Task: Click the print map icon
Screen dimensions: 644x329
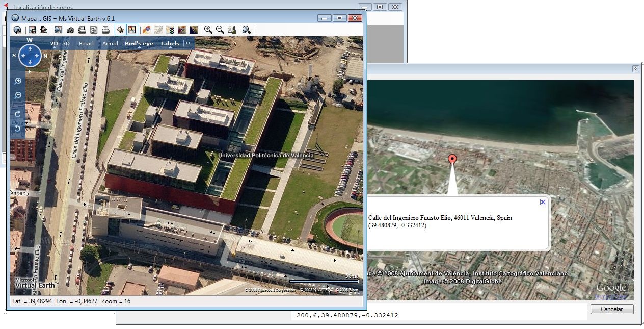Action: click(x=104, y=30)
